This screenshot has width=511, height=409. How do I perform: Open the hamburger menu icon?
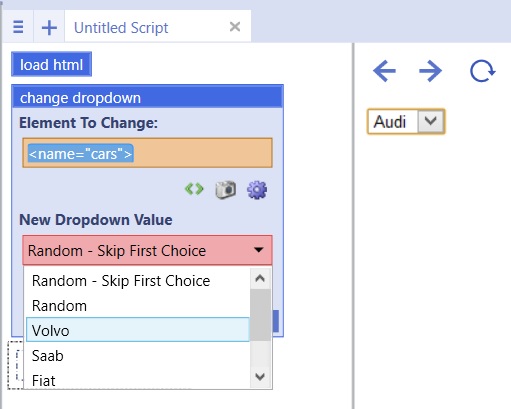(x=18, y=27)
